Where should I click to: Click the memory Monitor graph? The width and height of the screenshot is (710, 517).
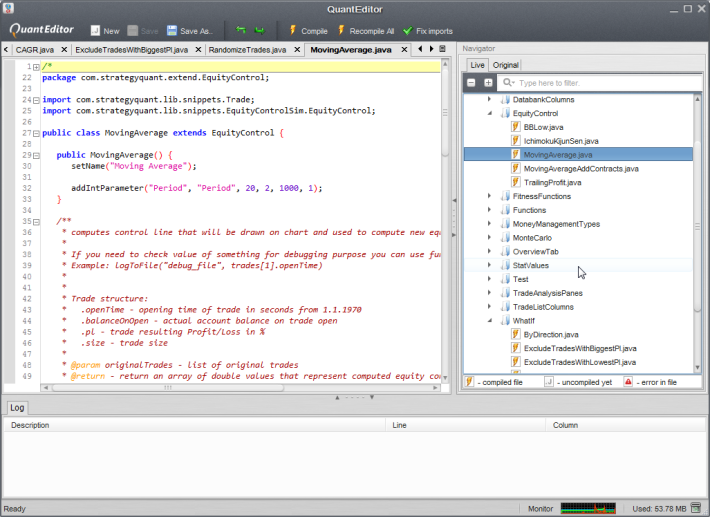click(588, 508)
